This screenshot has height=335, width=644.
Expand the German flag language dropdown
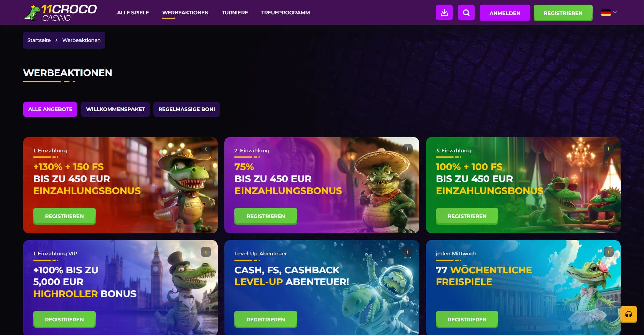(609, 13)
